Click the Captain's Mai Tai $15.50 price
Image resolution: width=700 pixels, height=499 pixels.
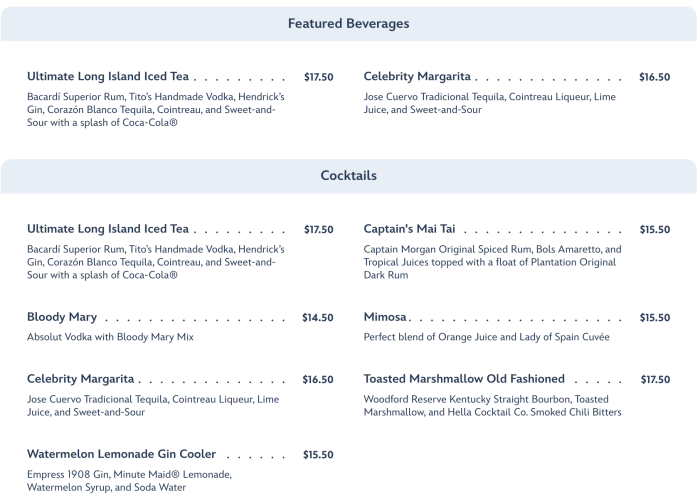pyautogui.click(x=654, y=230)
